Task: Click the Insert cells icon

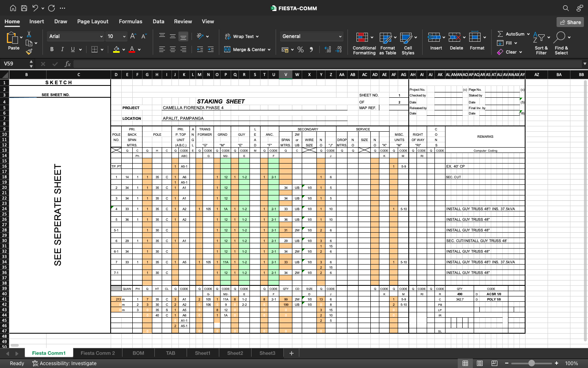Action: [x=434, y=38]
